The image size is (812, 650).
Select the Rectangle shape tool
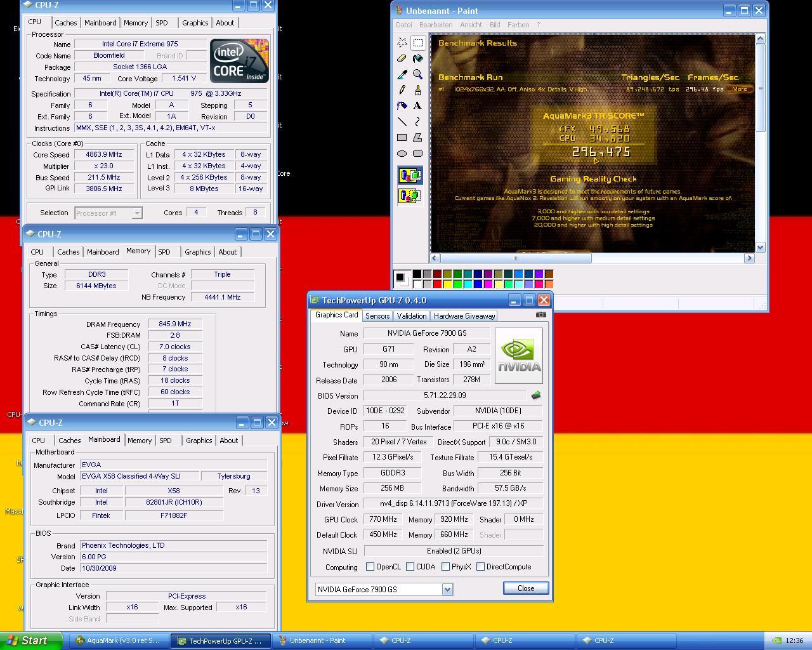(402, 137)
